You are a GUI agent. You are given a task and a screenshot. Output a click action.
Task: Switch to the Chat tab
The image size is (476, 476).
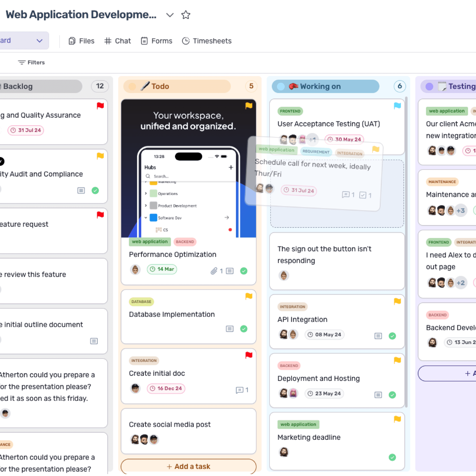(x=118, y=41)
